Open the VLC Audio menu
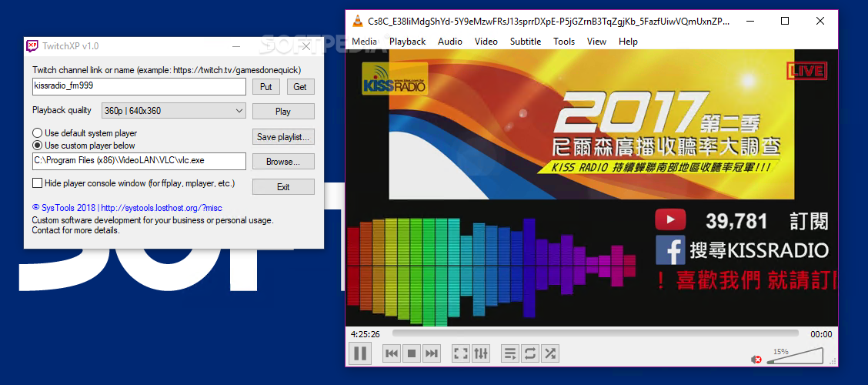 point(450,42)
